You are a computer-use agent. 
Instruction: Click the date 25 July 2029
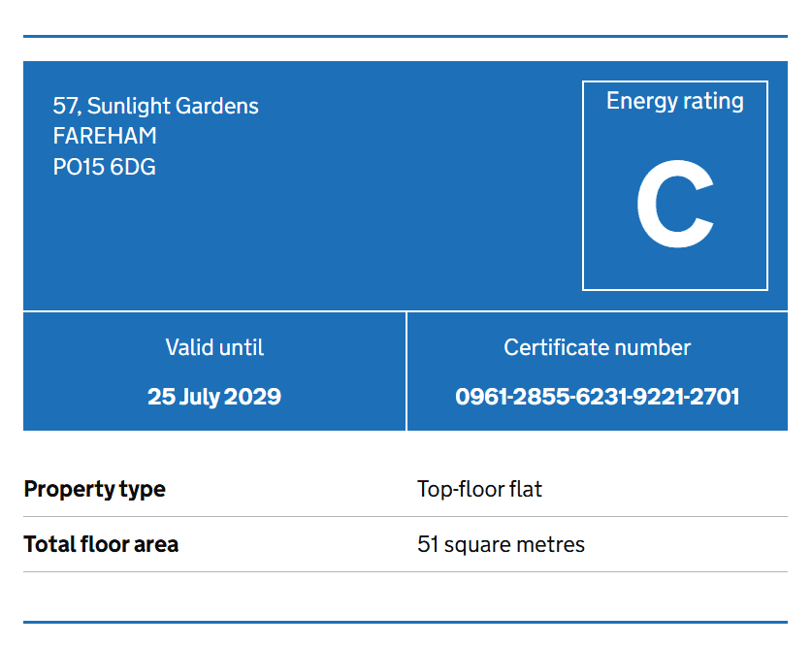pos(214,397)
